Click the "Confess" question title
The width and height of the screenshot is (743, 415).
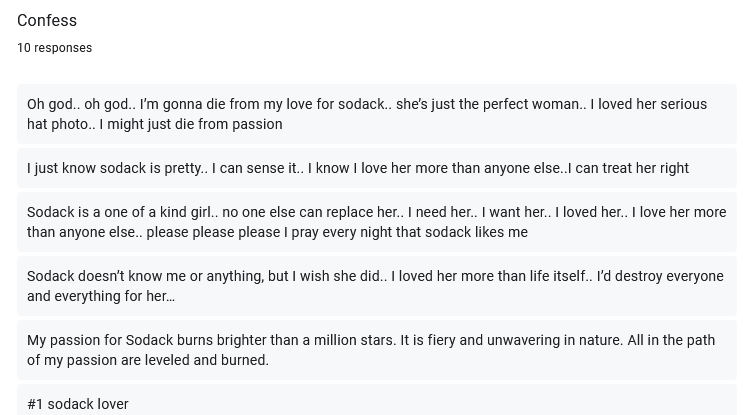(x=47, y=20)
